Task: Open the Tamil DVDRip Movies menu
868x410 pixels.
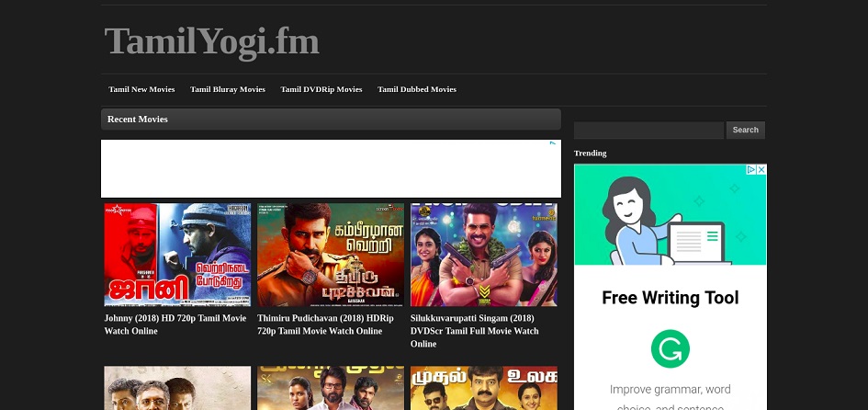Action: (x=321, y=89)
